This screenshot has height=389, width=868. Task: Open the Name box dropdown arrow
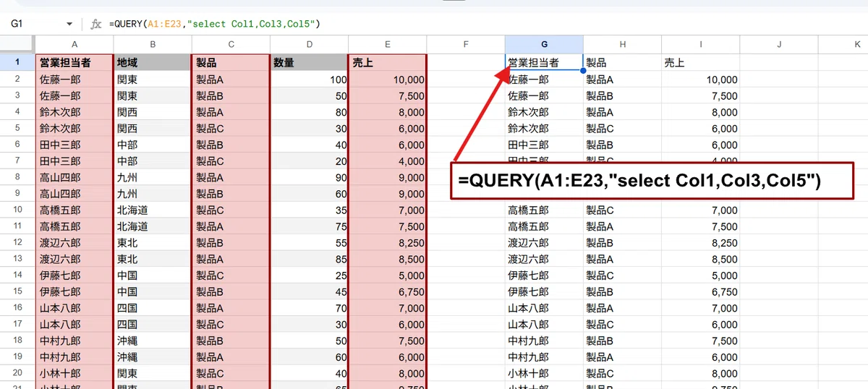point(69,24)
